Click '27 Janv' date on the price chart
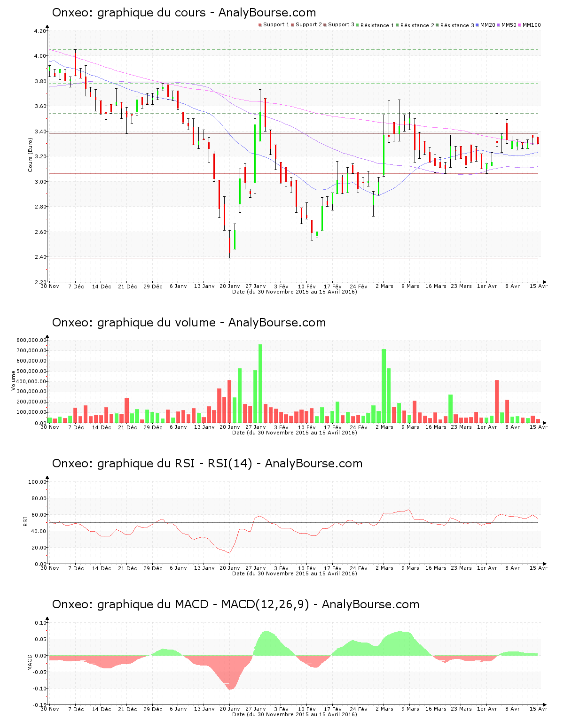The image size is (564, 728). coord(256,287)
